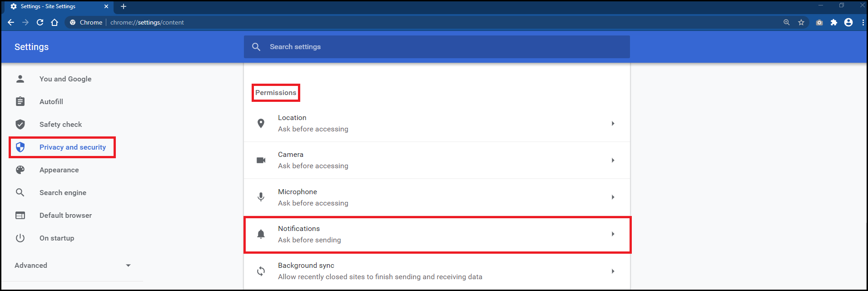Open the profile avatar icon
Screen dimensions: 868x291
[848, 22]
